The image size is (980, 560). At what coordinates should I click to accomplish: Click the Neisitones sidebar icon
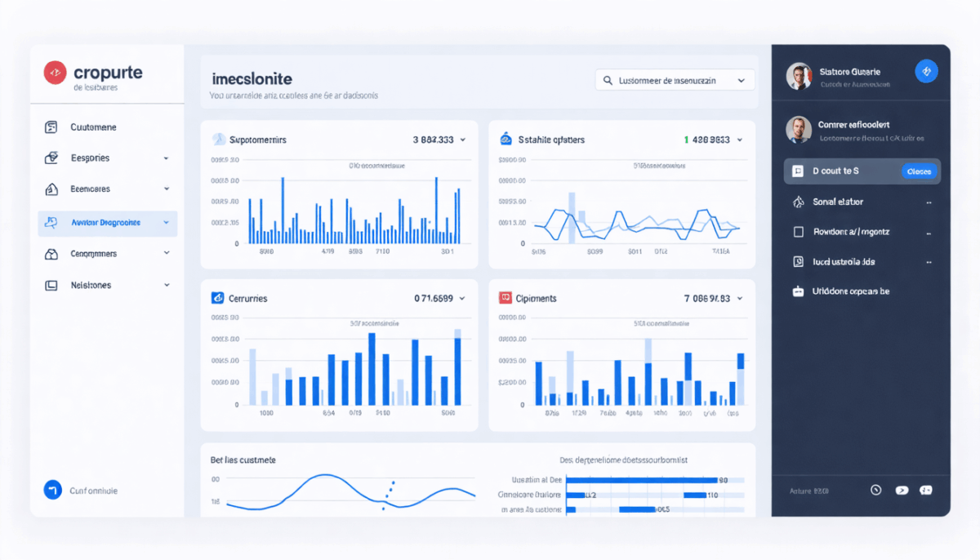(x=51, y=285)
